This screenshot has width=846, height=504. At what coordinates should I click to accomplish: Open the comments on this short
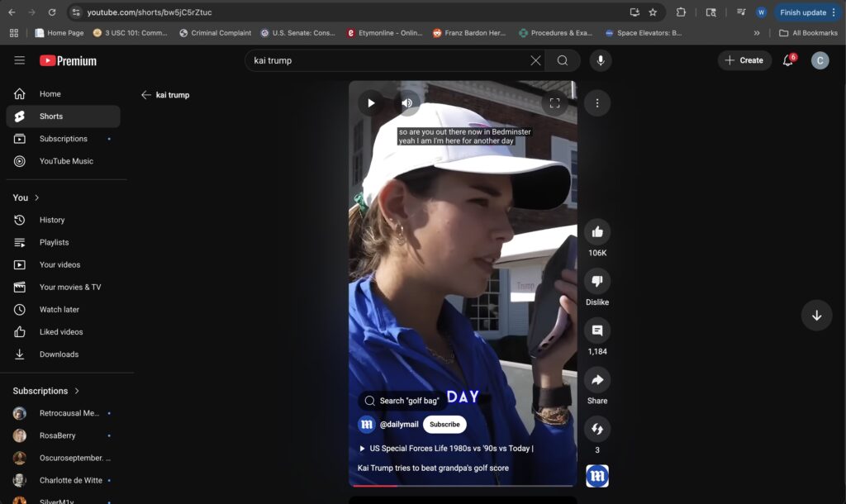click(x=596, y=330)
